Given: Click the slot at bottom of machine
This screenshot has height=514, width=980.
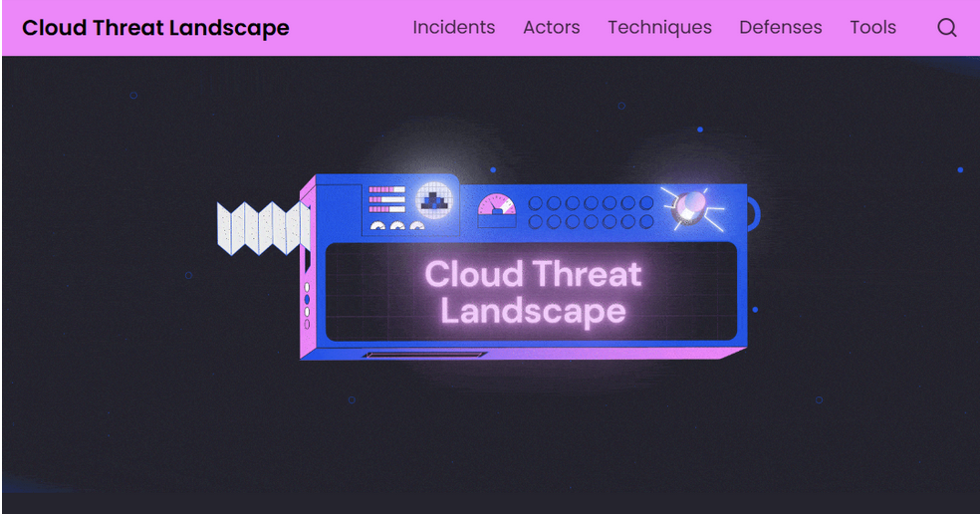Looking at the screenshot, I should [x=425, y=355].
